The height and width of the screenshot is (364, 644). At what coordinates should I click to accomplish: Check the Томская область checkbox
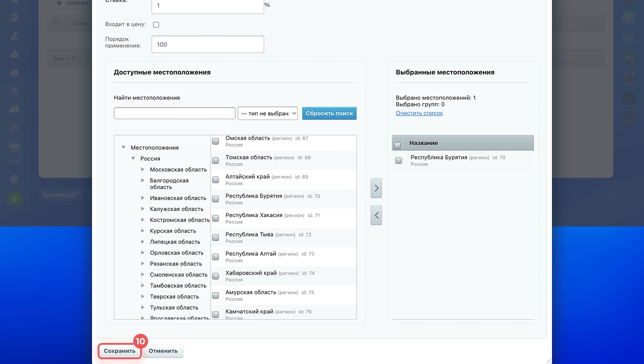(x=216, y=161)
